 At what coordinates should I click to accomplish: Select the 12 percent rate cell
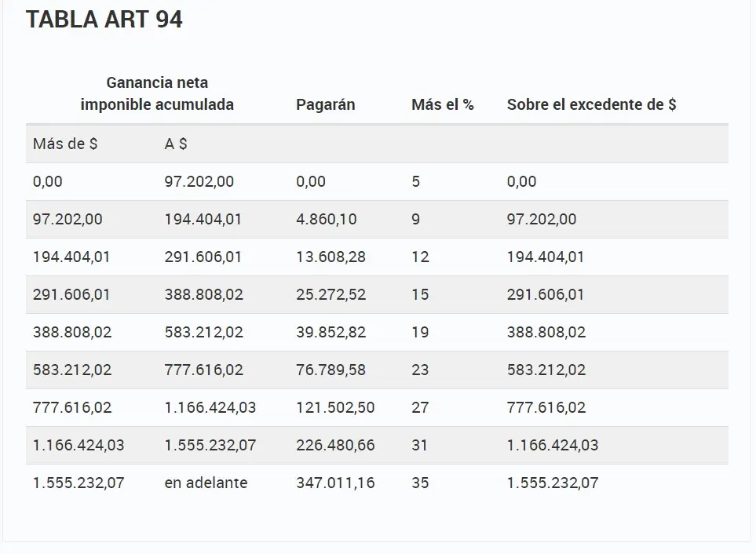point(420,257)
